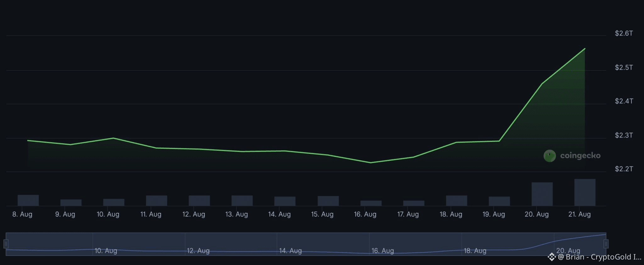Click the $2.3T price axis label

(x=624, y=135)
